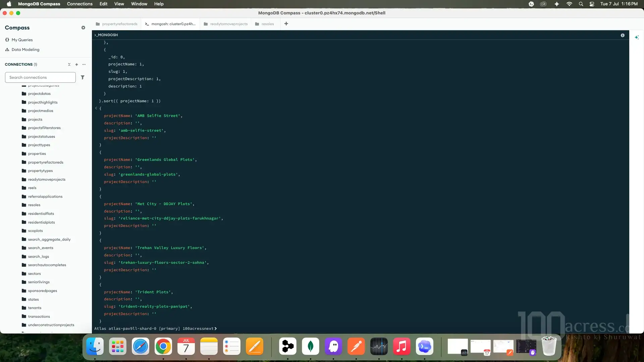644x362 pixels.
Task: Select the properties collection
Action: click(37, 154)
